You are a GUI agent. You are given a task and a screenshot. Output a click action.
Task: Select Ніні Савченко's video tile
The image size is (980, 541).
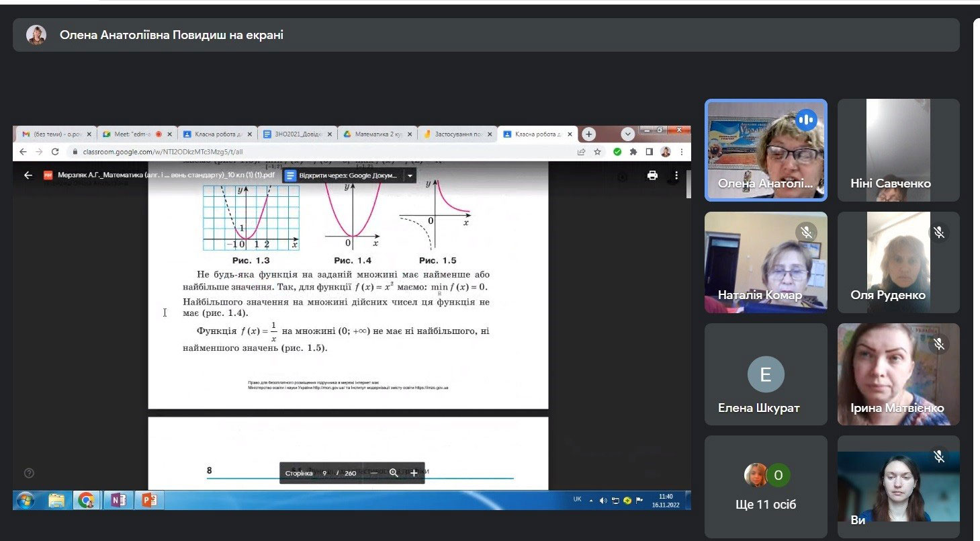point(898,150)
